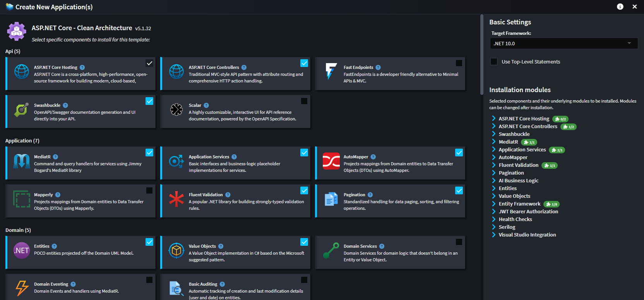Click the Entity Framework 1/8 module badge
Screen dimensions: 644x300
coord(552,204)
